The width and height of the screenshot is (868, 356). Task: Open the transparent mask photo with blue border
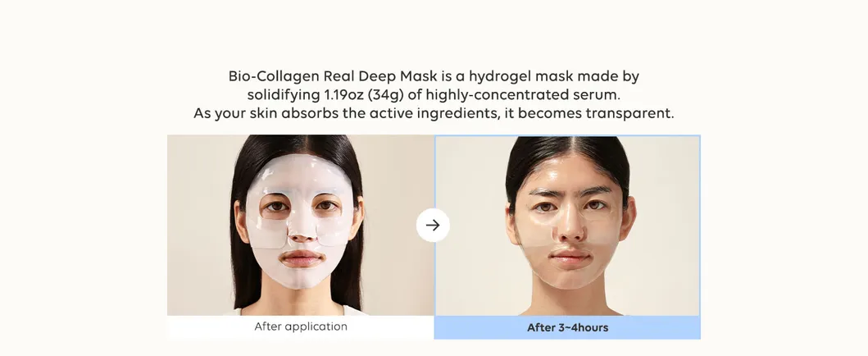coord(567,226)
